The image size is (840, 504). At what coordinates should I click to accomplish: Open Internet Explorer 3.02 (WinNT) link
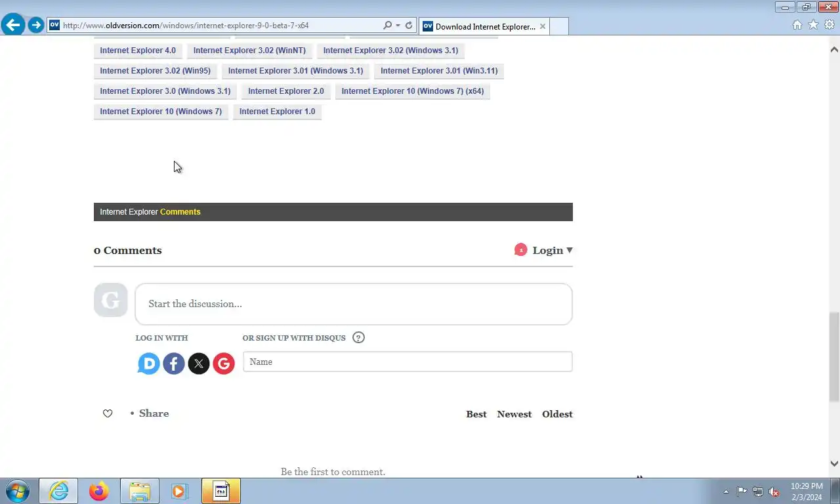tap(249, 51)
